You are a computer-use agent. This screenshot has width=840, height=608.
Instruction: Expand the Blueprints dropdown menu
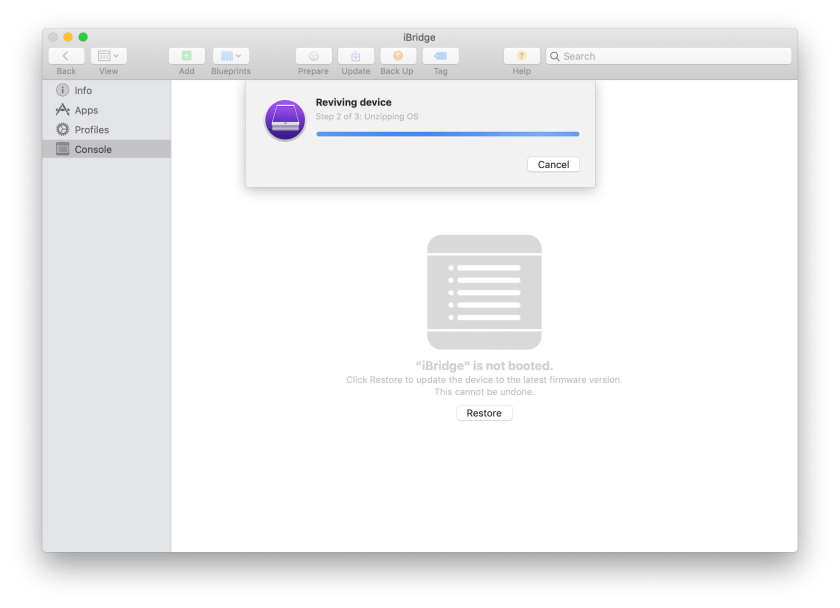(x=231, y=57)
